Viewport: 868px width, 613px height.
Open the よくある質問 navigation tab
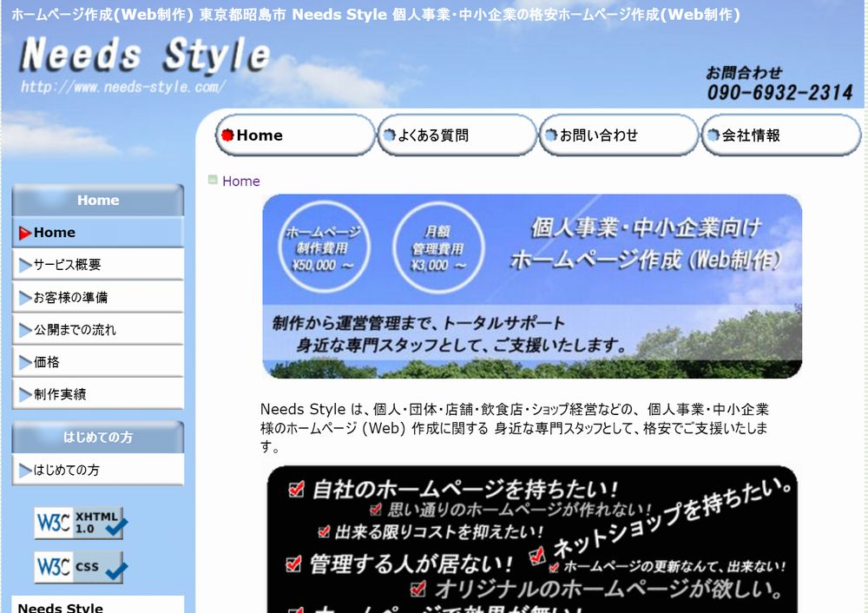pyautogui.click(x=457, y=135)
